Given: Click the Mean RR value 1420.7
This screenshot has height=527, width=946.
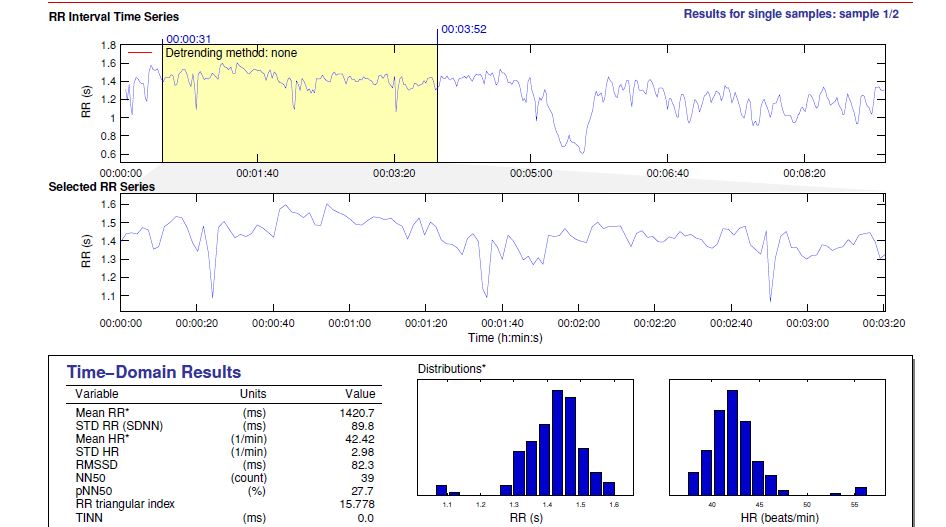Looking at the screenshot, I should 357,413.
